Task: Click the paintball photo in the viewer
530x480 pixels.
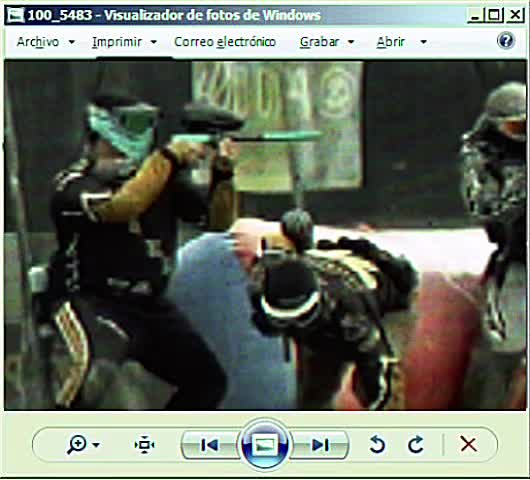Action: [x=265, y=235]
